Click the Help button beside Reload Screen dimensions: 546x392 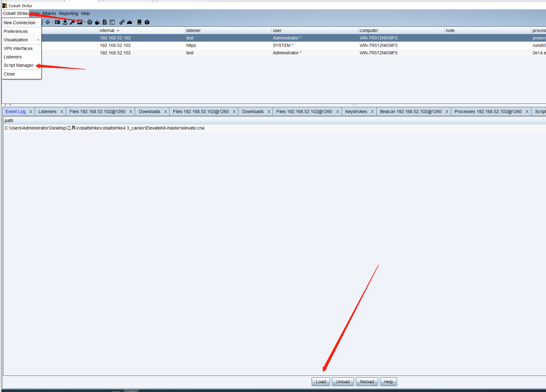point(389,382)
